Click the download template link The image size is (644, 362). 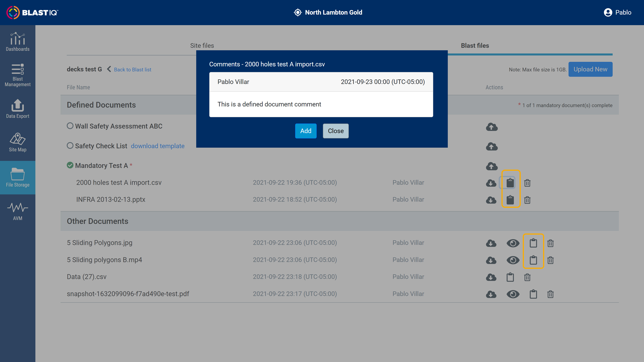tap(157, 146)
